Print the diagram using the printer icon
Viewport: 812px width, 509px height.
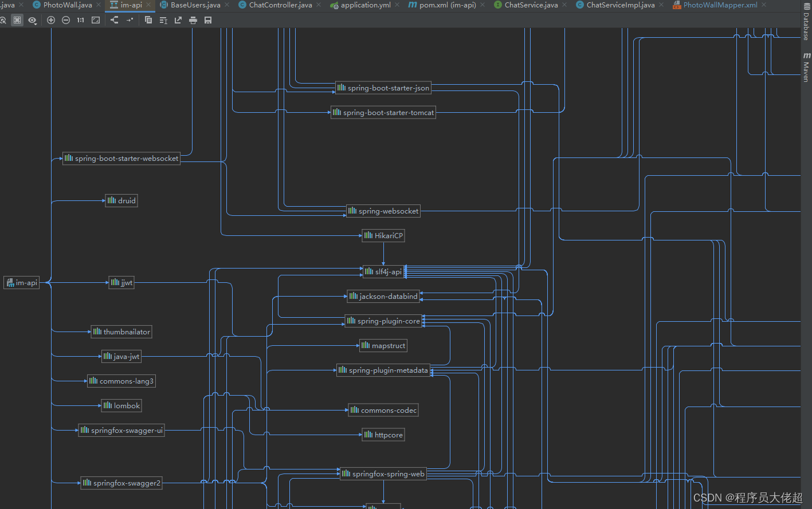point(193,20)
